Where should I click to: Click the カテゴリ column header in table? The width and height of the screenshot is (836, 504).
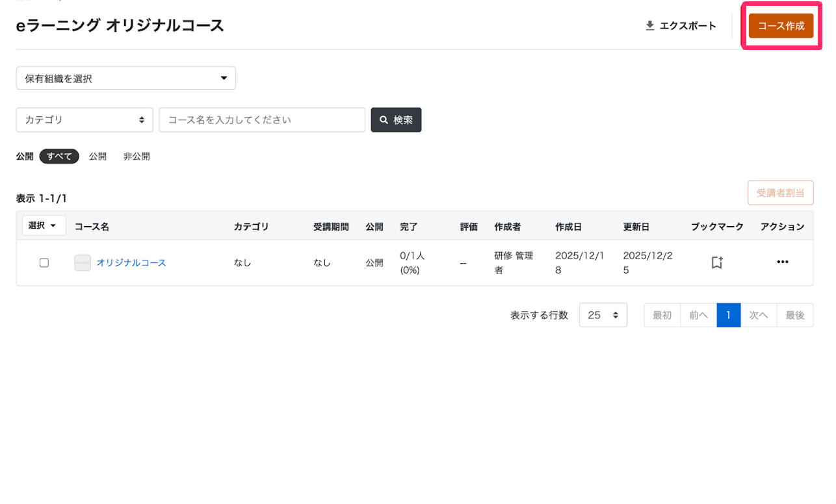tap(251, 227)
